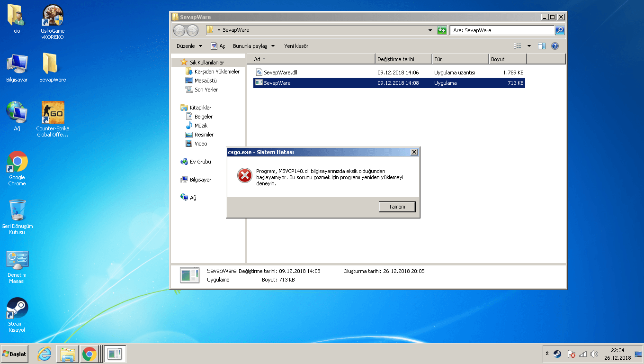Focus the 'Ara: SevapWare' search field
The width and height of the screenshot is (644, 364).
502,30
